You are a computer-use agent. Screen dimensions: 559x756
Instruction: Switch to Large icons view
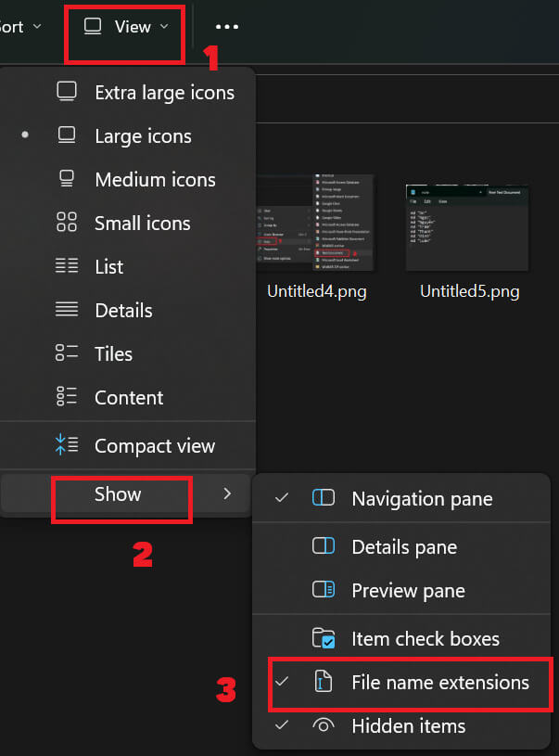(143, 135)
